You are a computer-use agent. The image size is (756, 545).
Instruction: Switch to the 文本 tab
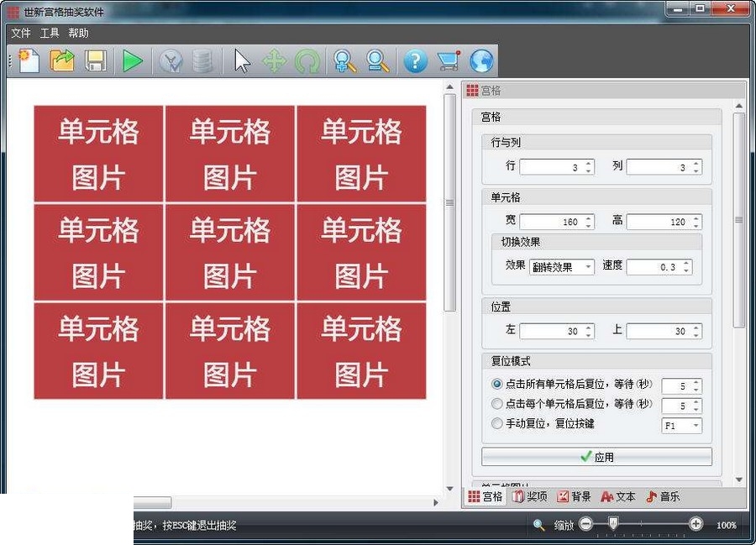618,496
